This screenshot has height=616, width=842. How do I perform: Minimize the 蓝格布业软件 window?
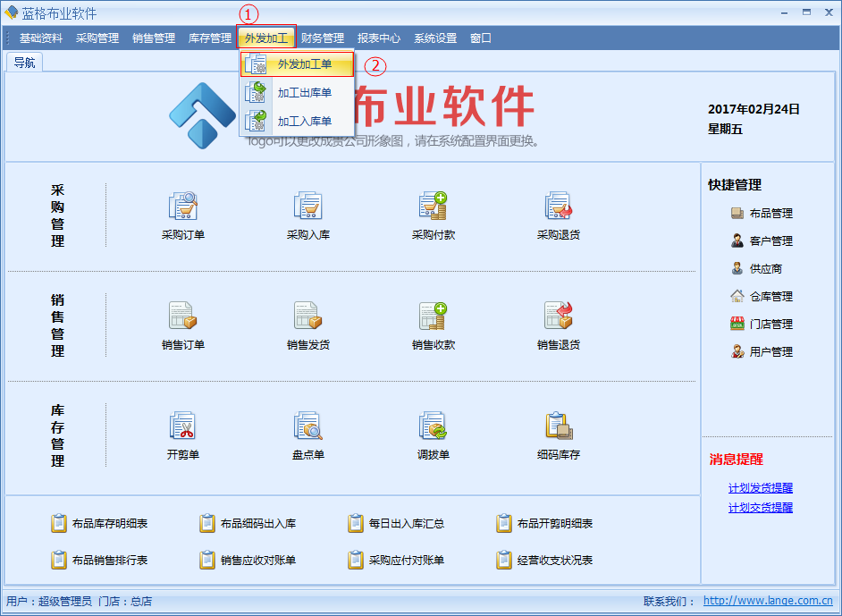(x=785, y=13)
